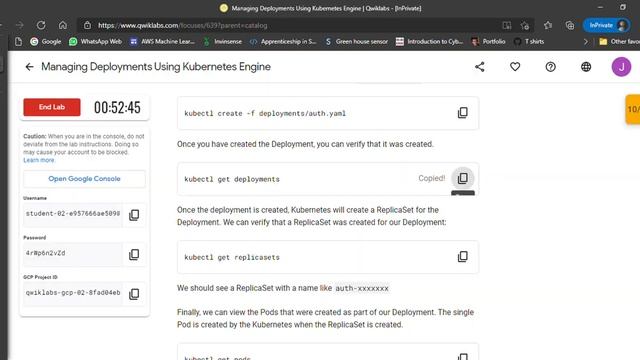Viewport: 640px width, 360px height.
Task: Copy the GCP Project ID value
Action: 134,294
